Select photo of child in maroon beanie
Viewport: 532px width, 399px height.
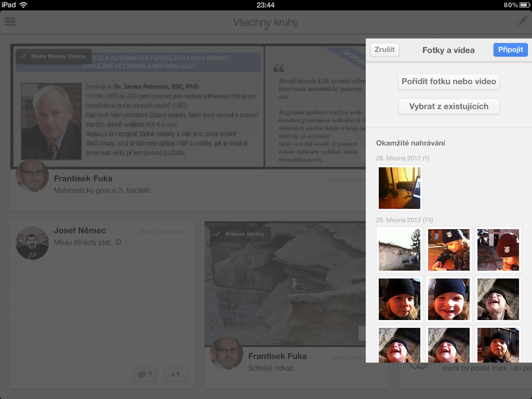498,250
